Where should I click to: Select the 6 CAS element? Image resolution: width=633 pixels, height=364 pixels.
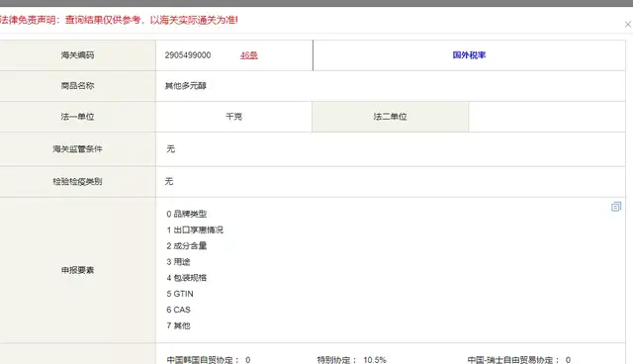178,310
